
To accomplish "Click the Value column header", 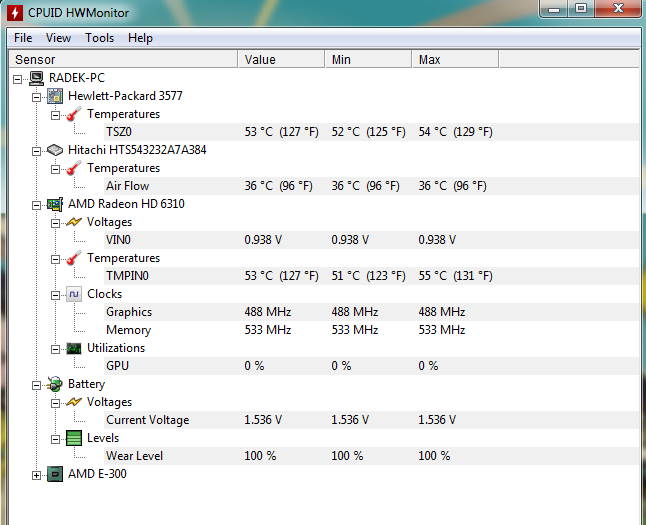I will (x=281, y=59).
